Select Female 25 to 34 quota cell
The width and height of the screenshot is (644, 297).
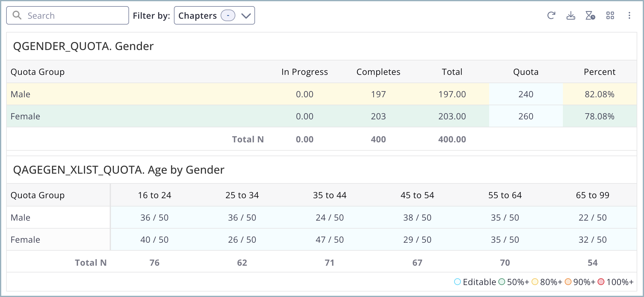pyautogui.click(x=242, y=240)
